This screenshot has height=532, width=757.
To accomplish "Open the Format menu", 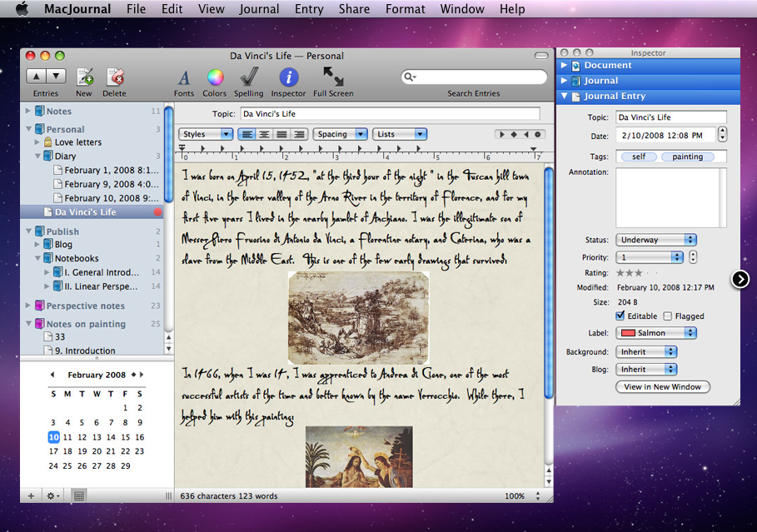I will [x=405, y=8].
